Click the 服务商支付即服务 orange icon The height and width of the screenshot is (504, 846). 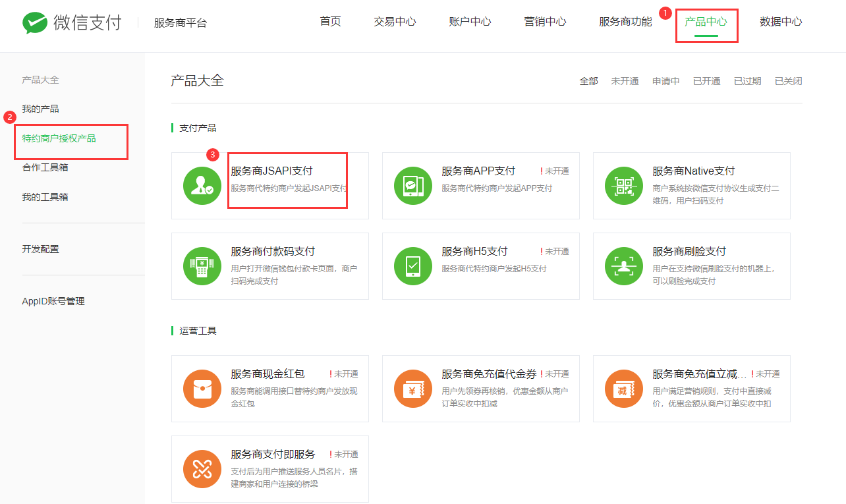(202, 469)
